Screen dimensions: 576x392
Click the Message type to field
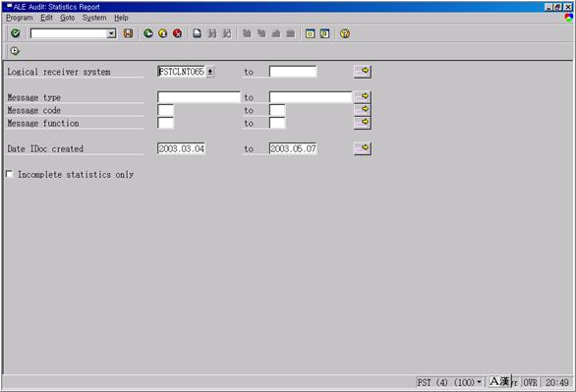click(x=311, y=97)
